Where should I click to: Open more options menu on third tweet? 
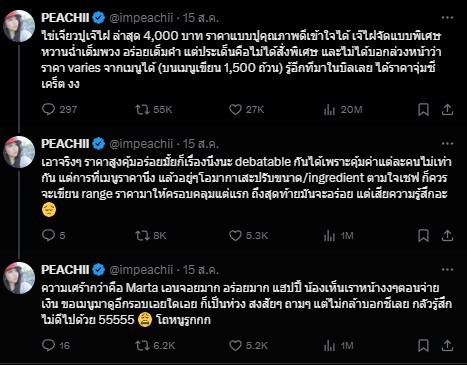click(447, 269)
